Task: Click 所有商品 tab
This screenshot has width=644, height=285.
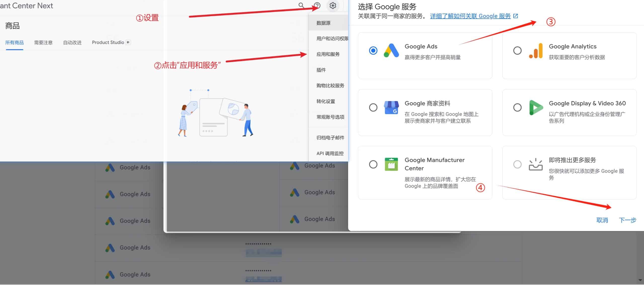Action: [x=15, y=42]
